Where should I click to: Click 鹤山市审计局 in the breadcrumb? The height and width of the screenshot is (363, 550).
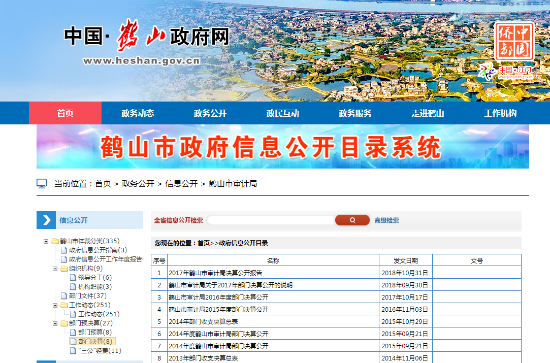pyautogui.click(x=233, y=183)
